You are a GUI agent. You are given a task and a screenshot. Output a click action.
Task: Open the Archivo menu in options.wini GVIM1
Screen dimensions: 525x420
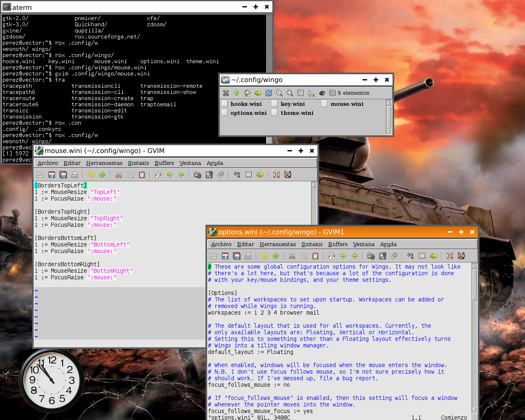tap(221, 244)
